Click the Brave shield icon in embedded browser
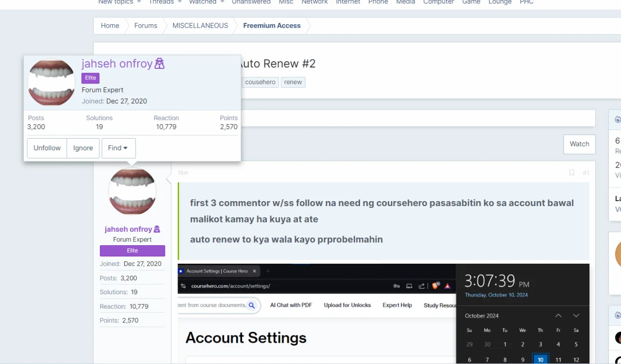The width and height of the screenshot is (621, 364). [x=435, y=286]
